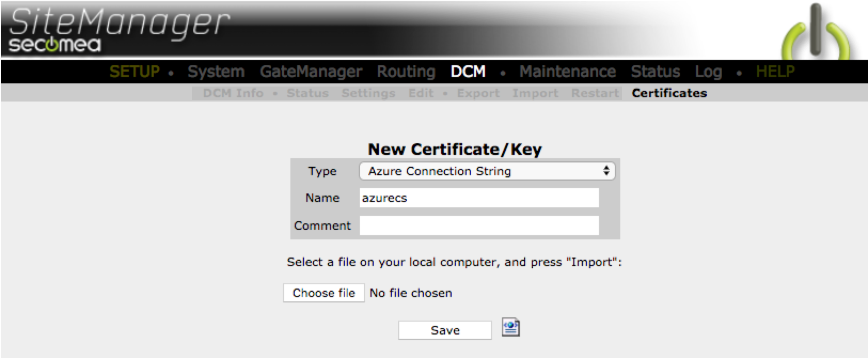Focus the Name input field containing azurecs
The width and height of the screenshot is (868, 358).
(479, 198)
